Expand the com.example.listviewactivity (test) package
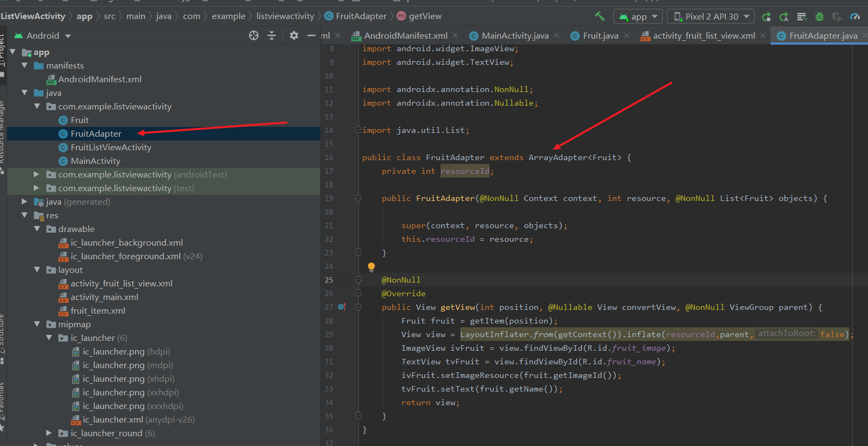The height and width of the screenshot is (446, 868). tap(36, 188)
